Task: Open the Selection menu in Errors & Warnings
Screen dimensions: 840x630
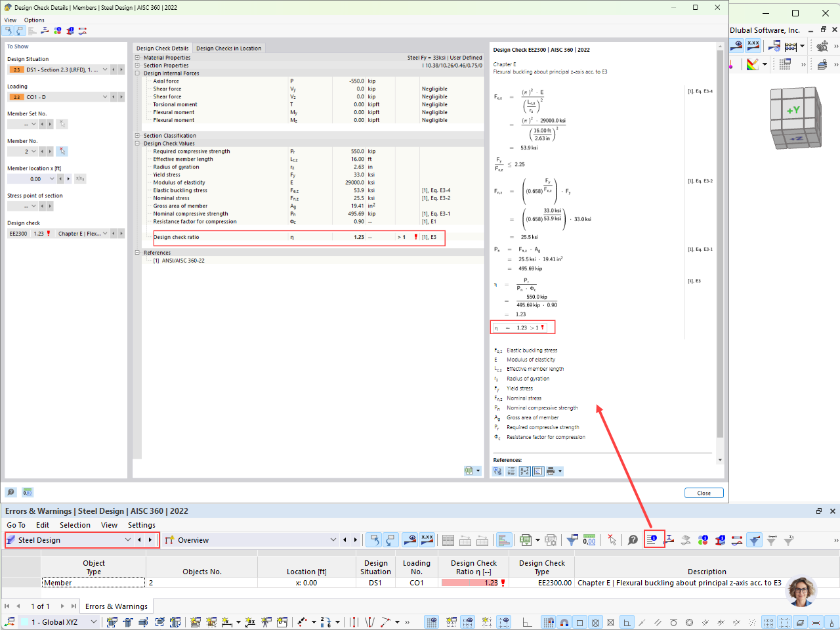Action: tap(75, 525)
